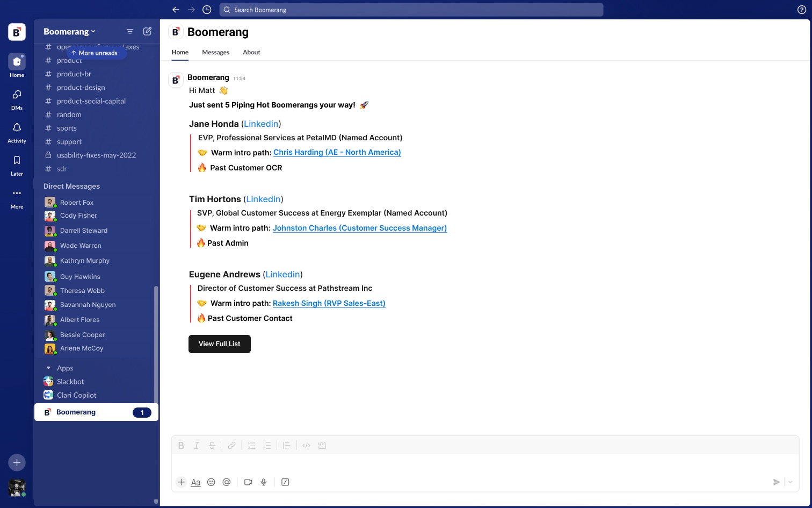Go forward with the right arrow
Screen dimensions: 812x508
coord(191,10)
